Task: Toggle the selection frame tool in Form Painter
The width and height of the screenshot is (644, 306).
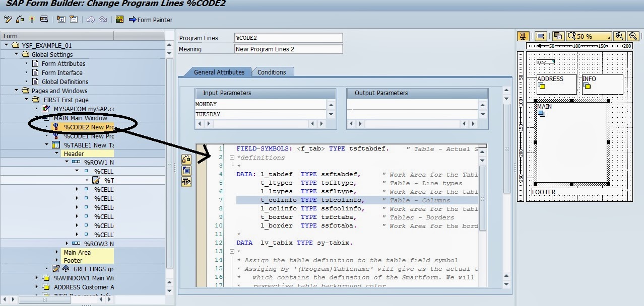Action: pyautogui.click(x=540, y=36)
